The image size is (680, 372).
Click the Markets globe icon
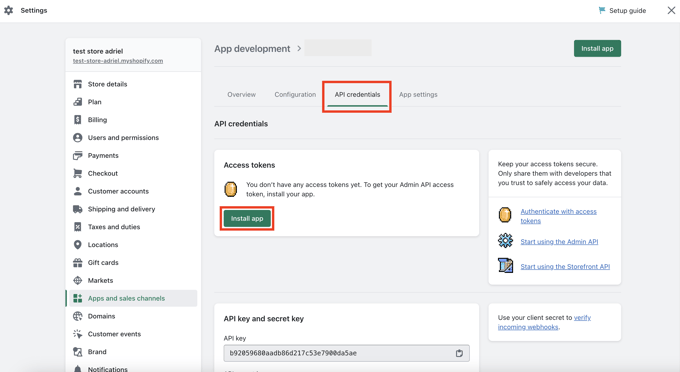pyautogui.click(x=78, y=281)
